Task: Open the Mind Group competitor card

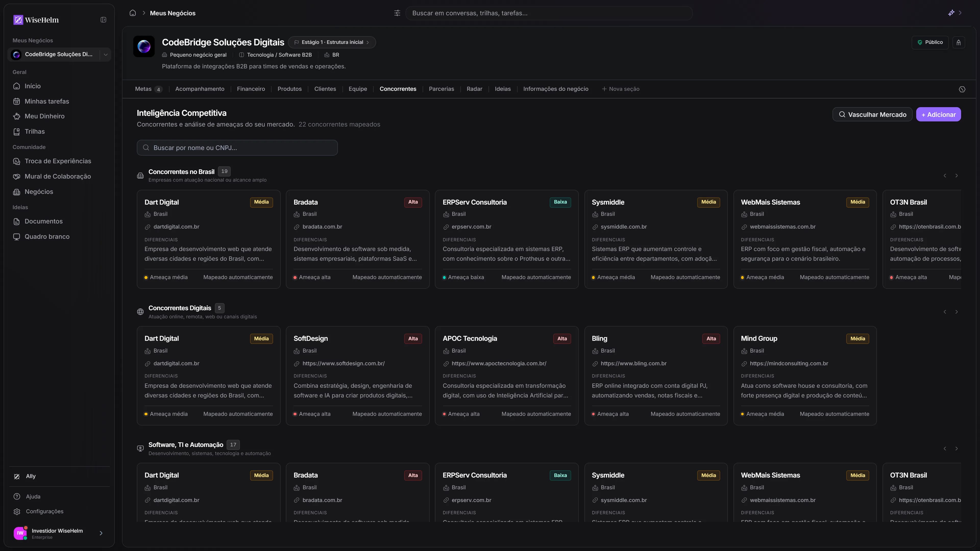Action: (805, 376)
